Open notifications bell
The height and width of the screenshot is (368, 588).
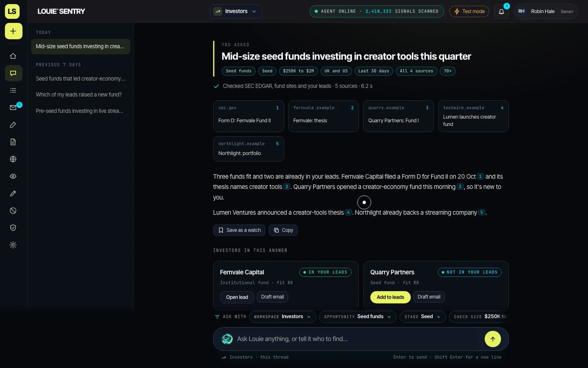(501, 12)
